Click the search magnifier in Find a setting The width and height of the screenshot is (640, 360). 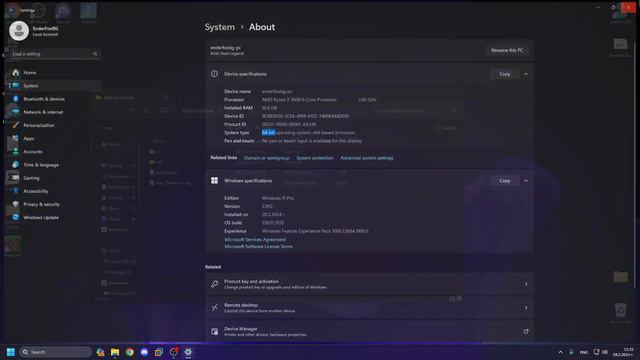tap(95, 54)
